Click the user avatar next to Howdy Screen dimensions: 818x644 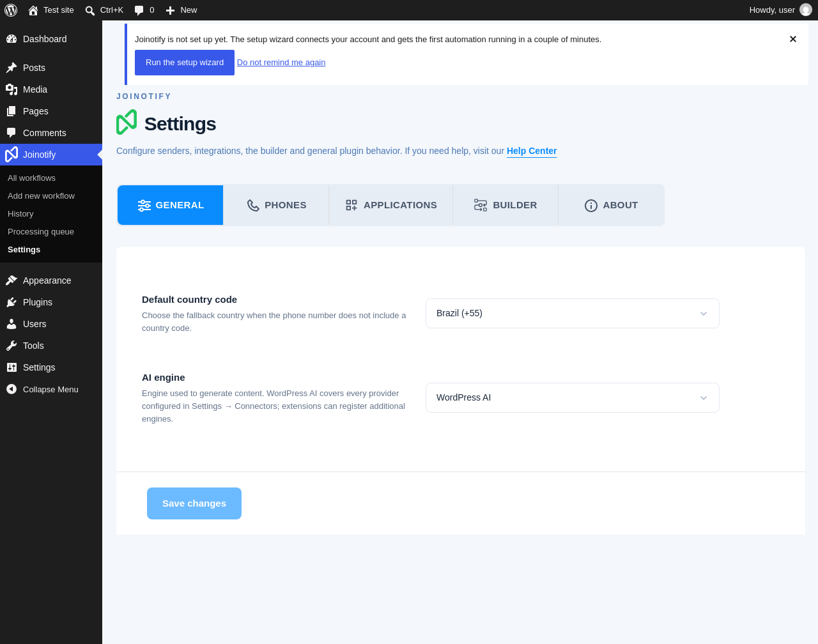pos(806,10)
